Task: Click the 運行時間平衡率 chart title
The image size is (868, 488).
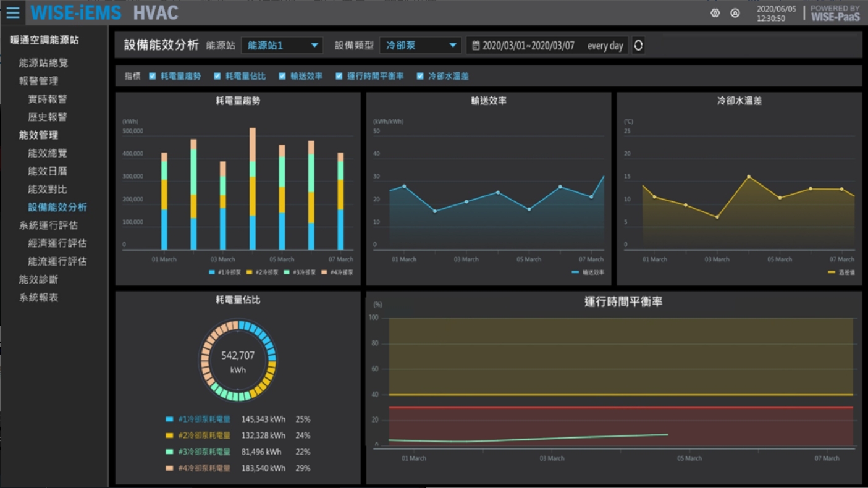Action: point(623,302)
